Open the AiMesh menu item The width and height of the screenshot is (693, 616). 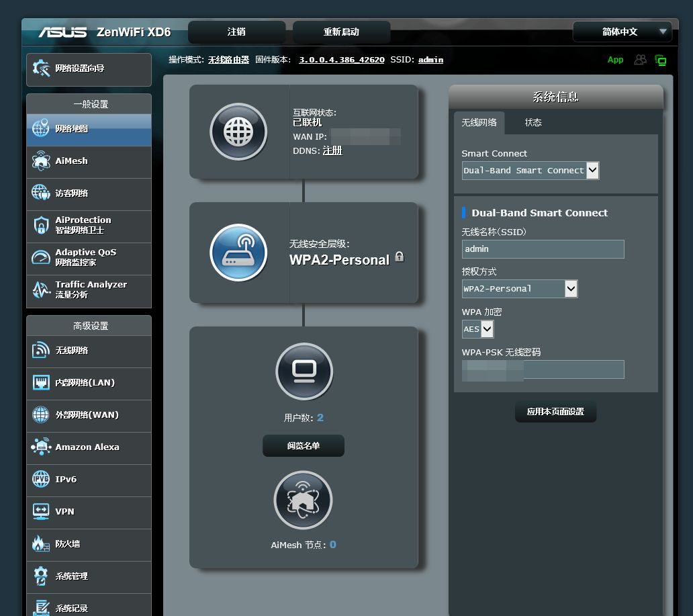[x=89, y=161]
